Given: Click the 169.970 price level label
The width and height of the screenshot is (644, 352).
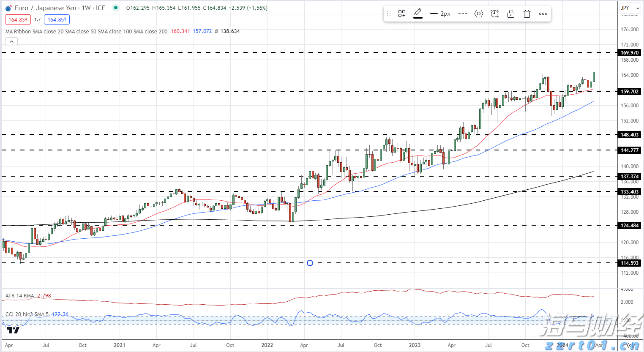Looking at the screenshot, I should click(x=630, y=53).
